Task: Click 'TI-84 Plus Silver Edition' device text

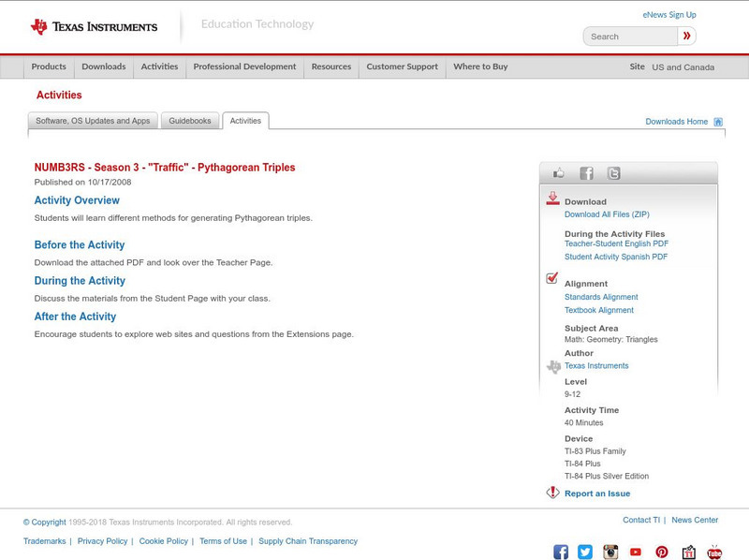Action: click(607, 477)
